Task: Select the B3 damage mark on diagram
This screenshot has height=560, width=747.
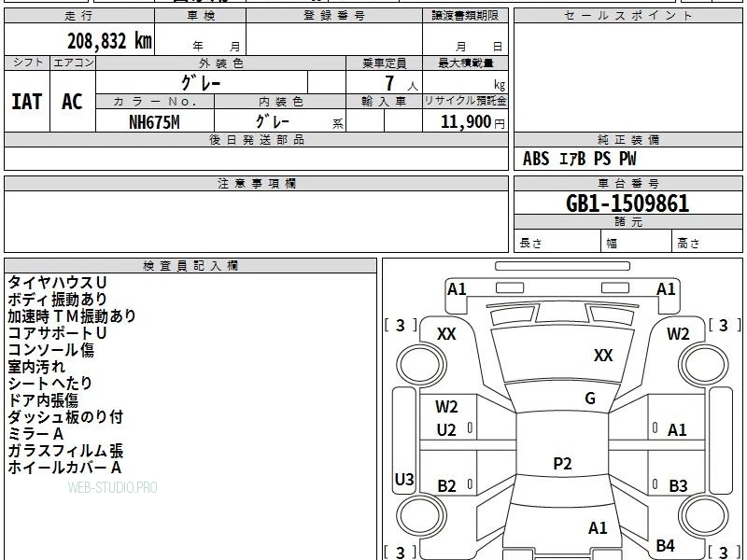Action: pos(678,485)
